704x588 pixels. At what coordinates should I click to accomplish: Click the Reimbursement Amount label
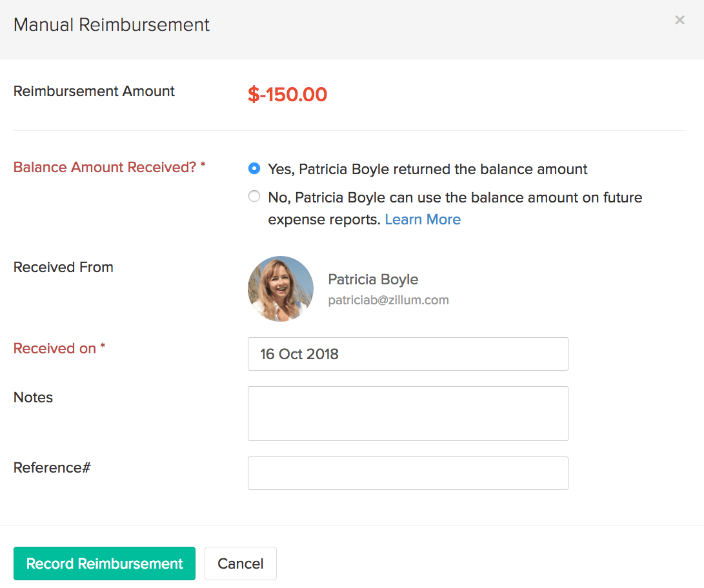94,91
